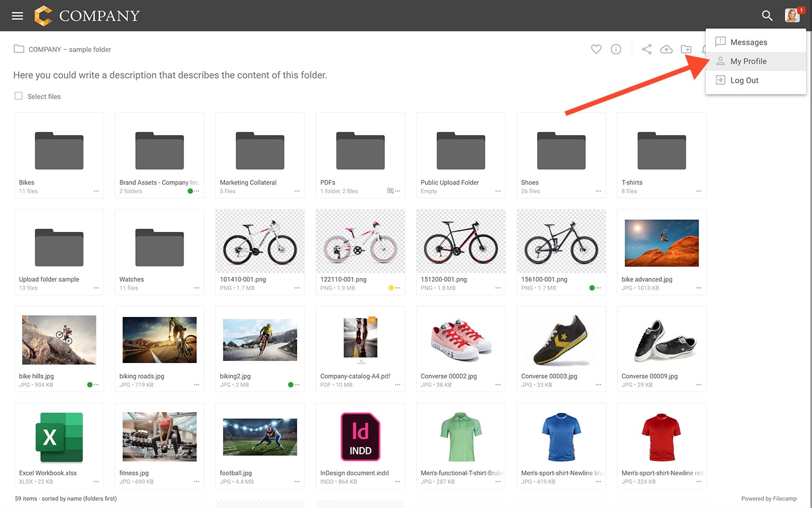This screenshot has height=508, width=812.
Task: Open the Watches folder
Action: coord(160,247)
